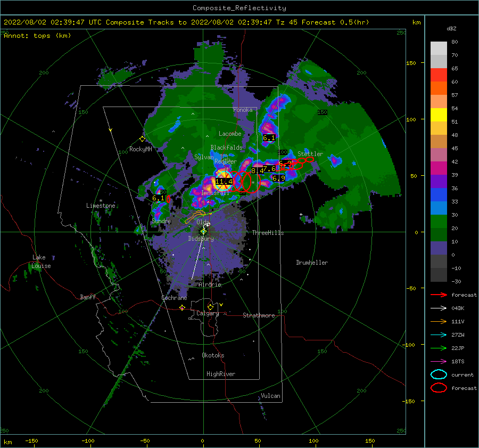Click the ThreeHills town label

click(268, 233)
